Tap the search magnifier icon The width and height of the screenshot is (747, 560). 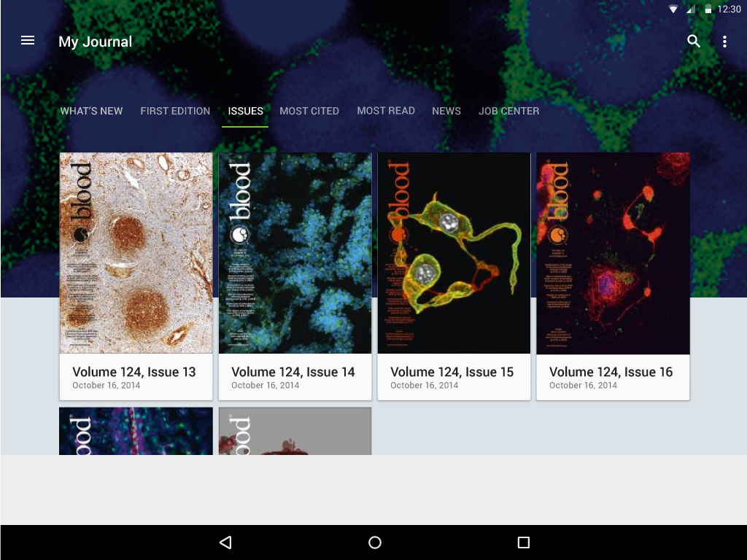[694, 42]
